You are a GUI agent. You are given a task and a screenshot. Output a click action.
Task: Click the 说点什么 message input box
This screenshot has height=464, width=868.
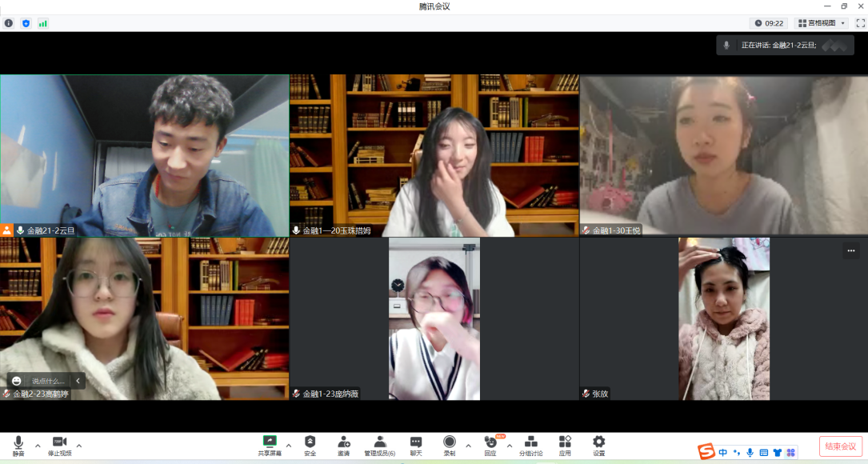click(47, 381)
